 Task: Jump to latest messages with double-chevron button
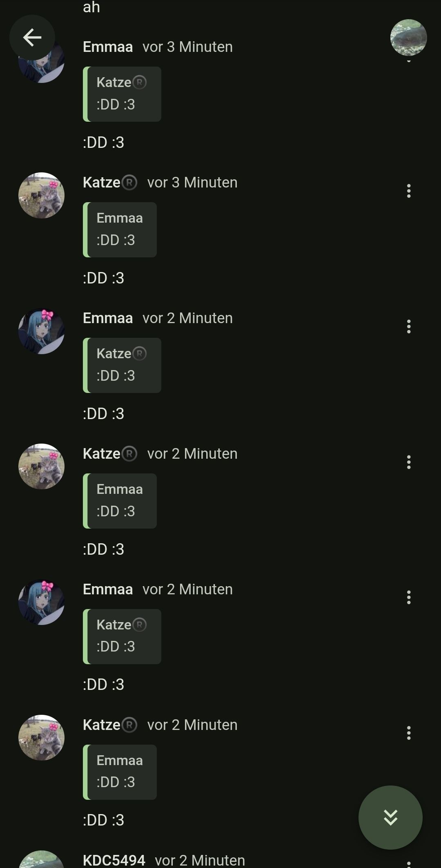[x=390, y=817]
